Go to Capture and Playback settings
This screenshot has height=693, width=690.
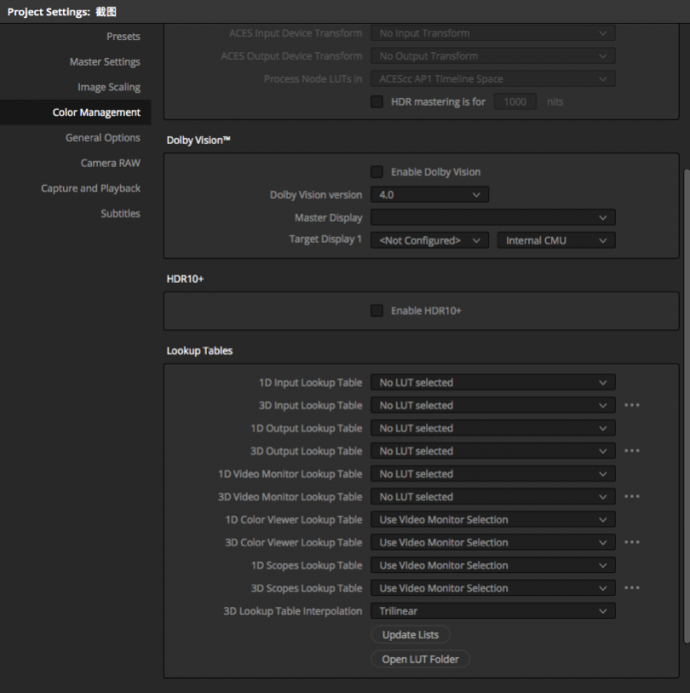[91, 189]
